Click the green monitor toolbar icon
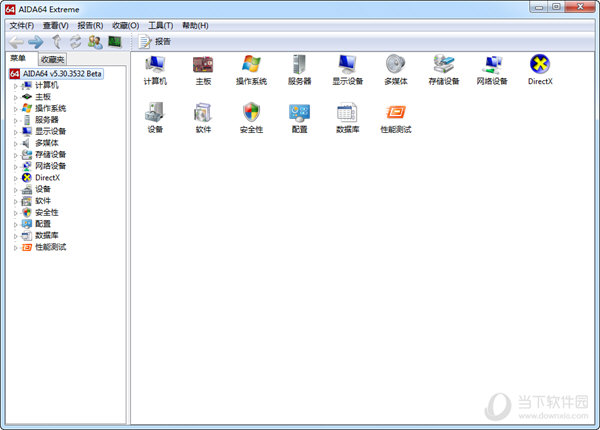 click(x=114, y=41)
